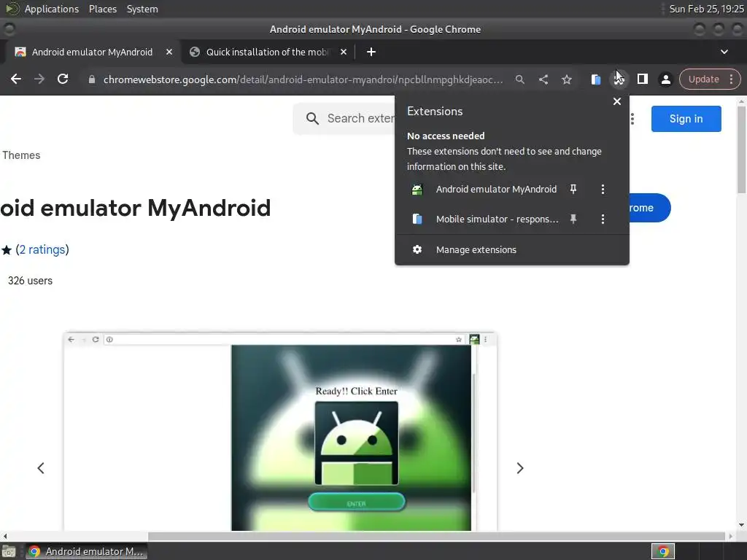Click the forward navigation arrow

[x=39, y=79]
